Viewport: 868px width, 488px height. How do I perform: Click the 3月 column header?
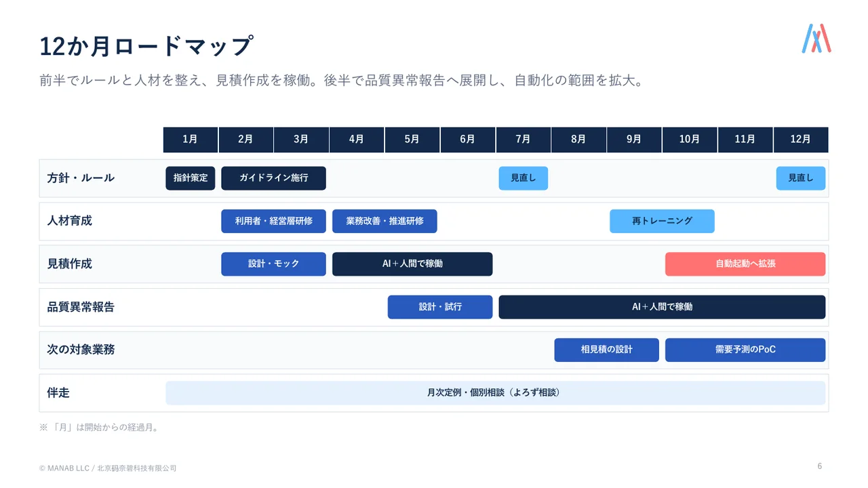pyautogui.click(x=302, y=140)
